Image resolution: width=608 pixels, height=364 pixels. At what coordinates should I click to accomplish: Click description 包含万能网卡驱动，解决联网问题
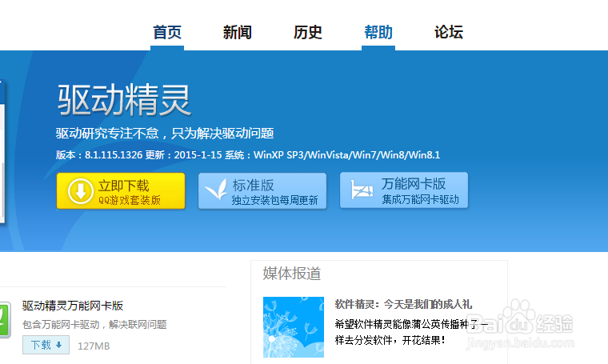[x=94, y=325]
